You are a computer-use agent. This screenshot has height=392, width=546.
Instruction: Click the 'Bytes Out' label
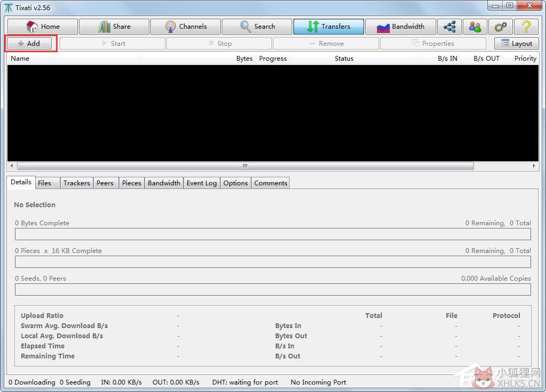point(291,336)
